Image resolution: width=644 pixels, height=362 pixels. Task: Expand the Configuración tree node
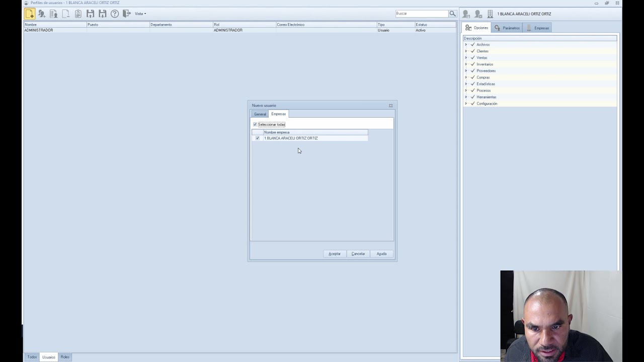(x=466, y=104)
